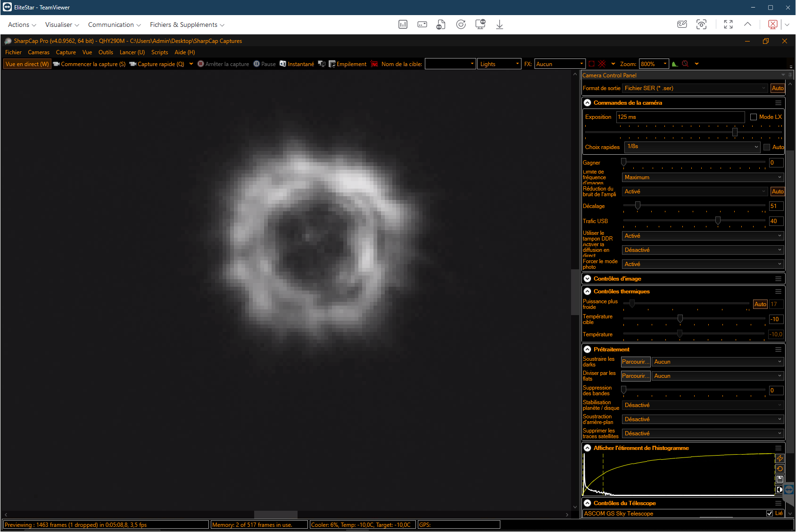This screenshot has height=532, width=796.
Task: Click the histogram auto-stretch lightning icon
Action: (x=780, y=458)
